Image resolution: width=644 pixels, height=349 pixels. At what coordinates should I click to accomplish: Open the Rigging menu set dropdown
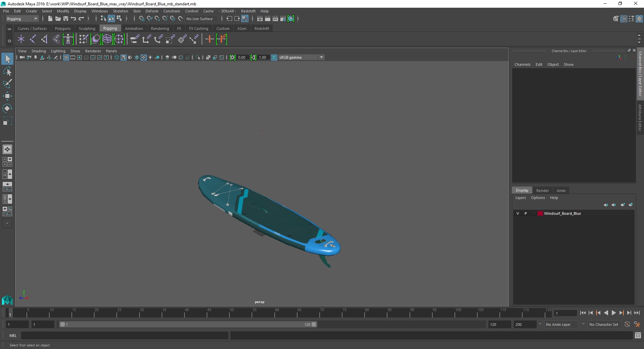22,19
